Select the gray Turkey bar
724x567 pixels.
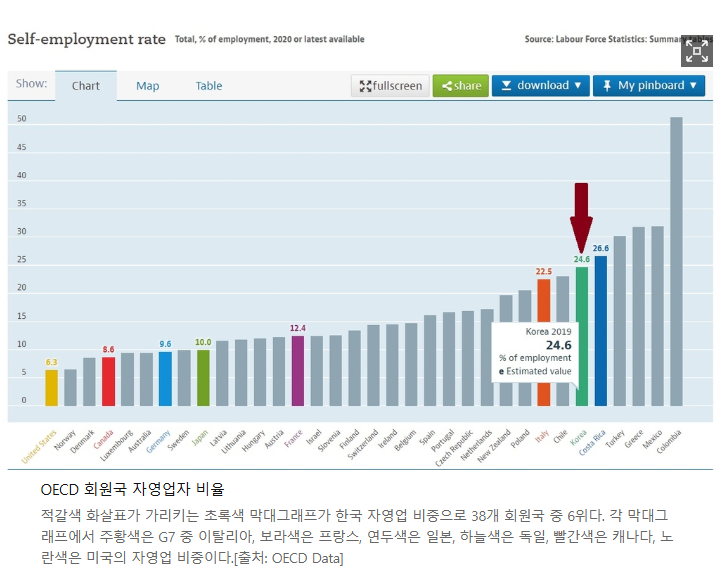(620, 321)
